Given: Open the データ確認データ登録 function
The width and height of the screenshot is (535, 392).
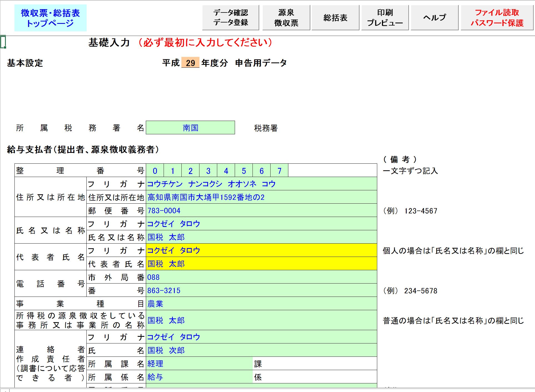Looking at the screenshot, I should 230,17.
